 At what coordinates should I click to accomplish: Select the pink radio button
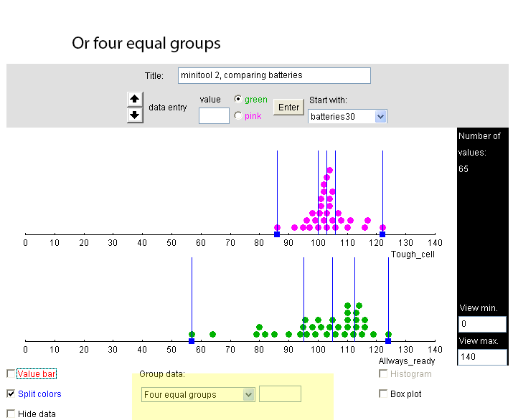[238, 115]
